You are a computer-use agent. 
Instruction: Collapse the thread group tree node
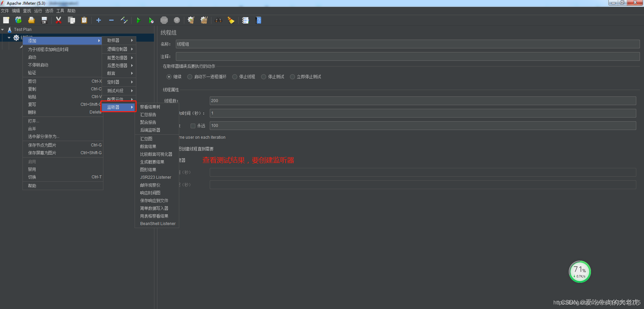9,38
